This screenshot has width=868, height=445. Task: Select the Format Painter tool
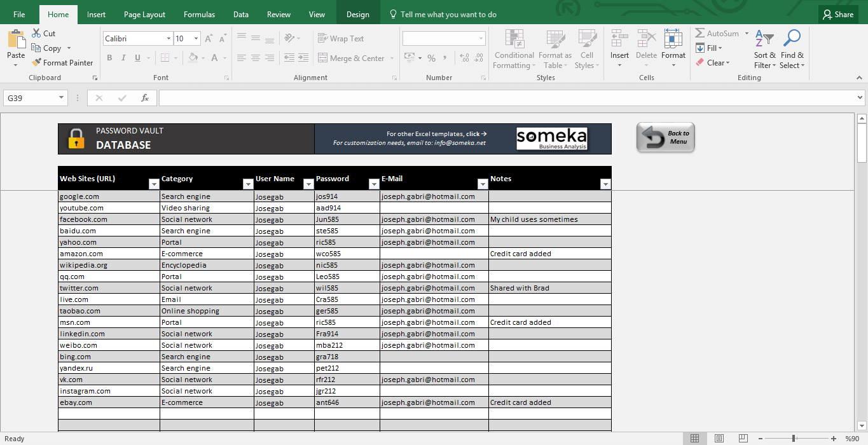click(x=62, y=62)
